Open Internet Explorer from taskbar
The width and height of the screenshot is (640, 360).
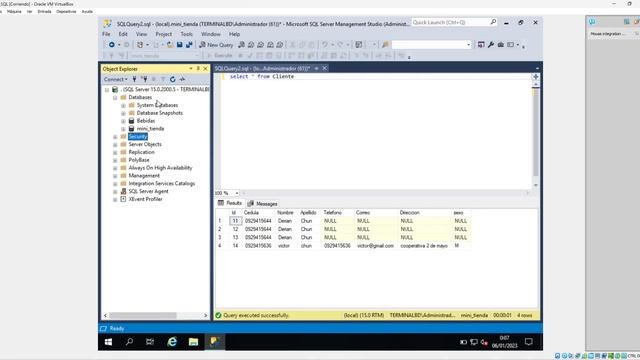172,342
